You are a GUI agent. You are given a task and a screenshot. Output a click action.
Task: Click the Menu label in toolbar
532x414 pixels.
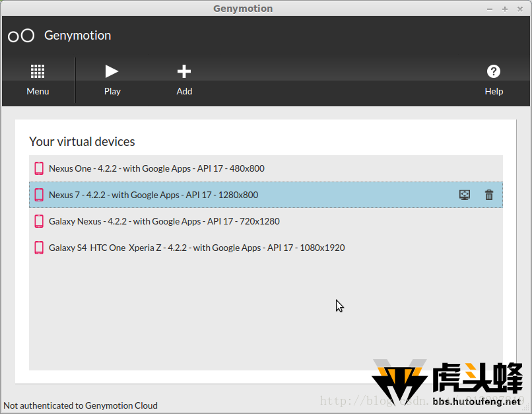[38, 91]
